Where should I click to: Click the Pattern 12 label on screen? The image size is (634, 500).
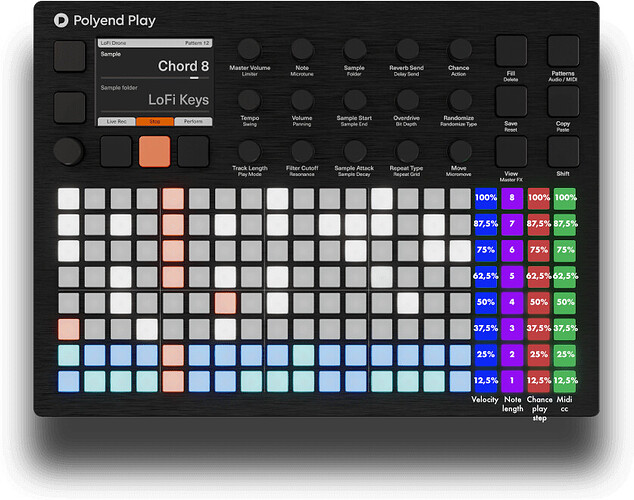pos(197,43)
